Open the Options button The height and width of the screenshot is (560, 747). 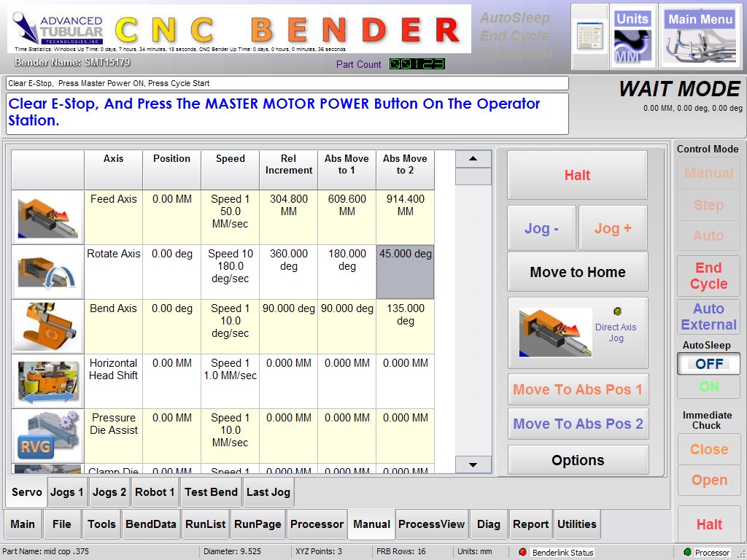coord(578,460)
